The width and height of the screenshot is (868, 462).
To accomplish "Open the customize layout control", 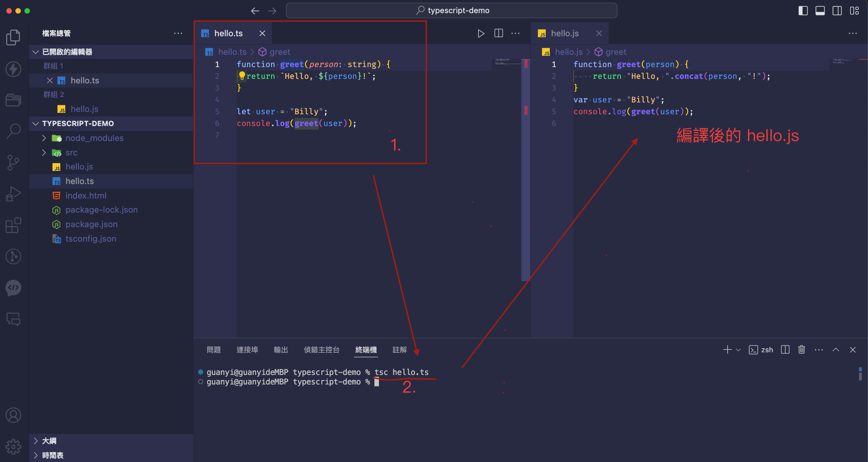I will tap(854, 10).
